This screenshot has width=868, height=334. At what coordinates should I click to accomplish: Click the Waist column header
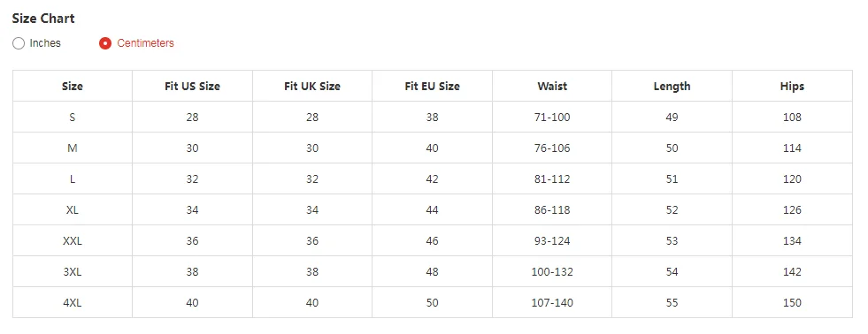click(x=552, y=87)
